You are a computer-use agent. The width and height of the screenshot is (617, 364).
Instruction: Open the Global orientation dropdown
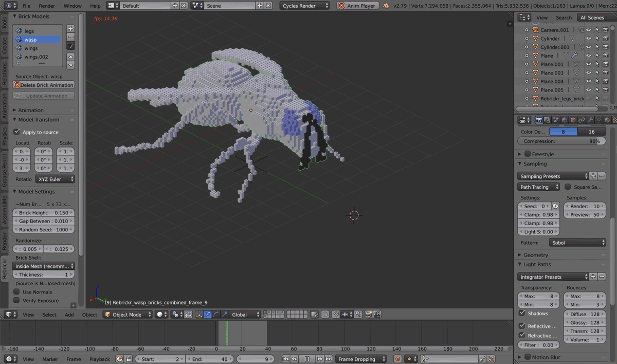click(x=246, y=315)
